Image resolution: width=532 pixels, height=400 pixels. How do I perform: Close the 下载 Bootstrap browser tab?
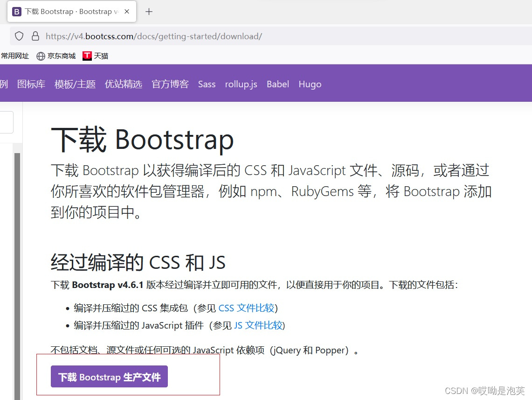tap(127, 12)
